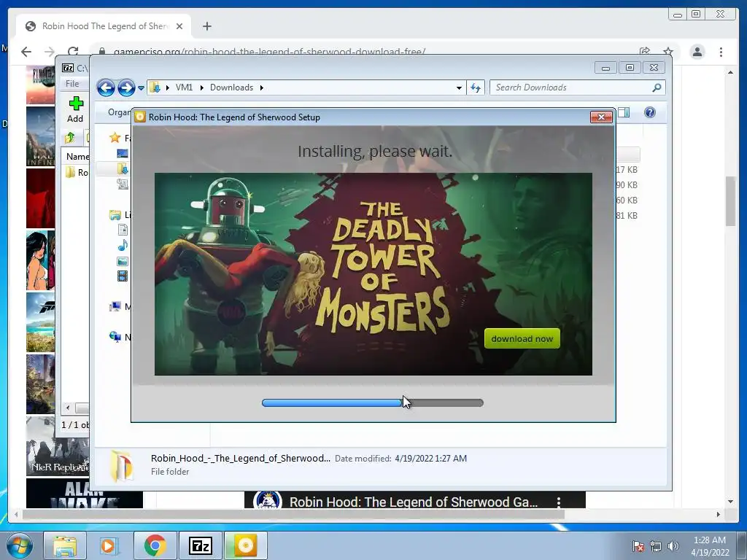Close the Robin Hood Chrome tab
Viewport: 747px width, 560px height.
coord(179,26)
